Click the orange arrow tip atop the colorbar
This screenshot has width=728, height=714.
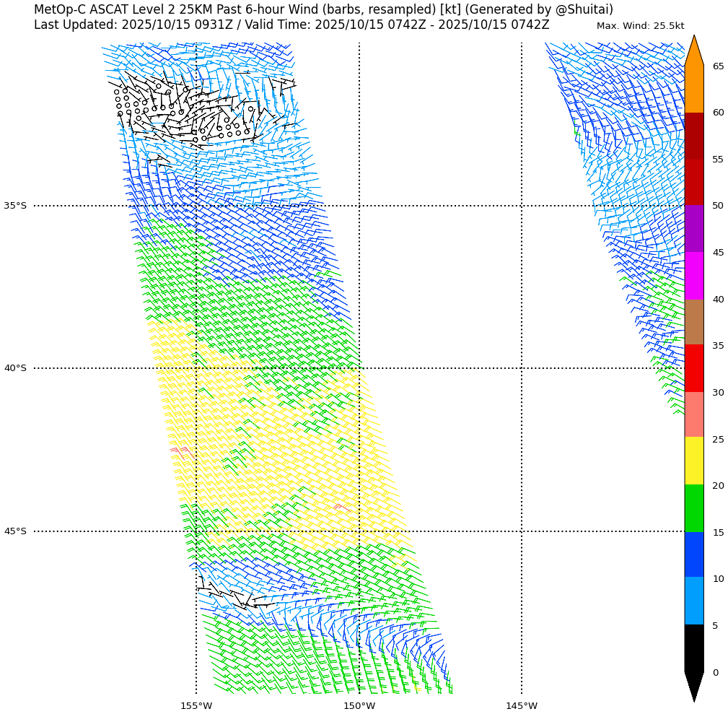pyautogui.click(x=693, y=52)
